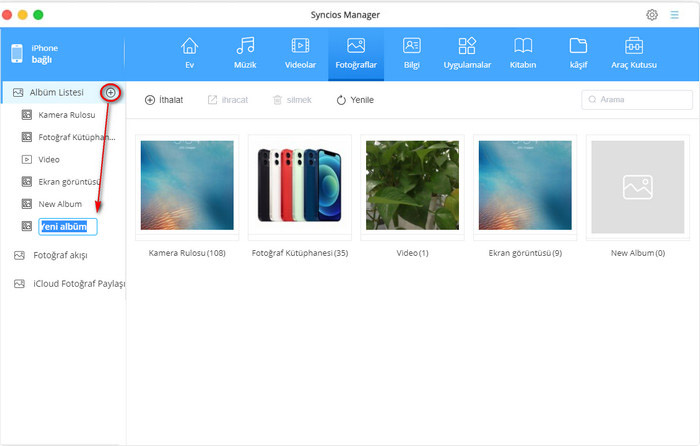Image resolution: width=700 pixels, height=446 pixels.
Task: Open the kâşif explorer tab
Action: [x=578, y=54]
